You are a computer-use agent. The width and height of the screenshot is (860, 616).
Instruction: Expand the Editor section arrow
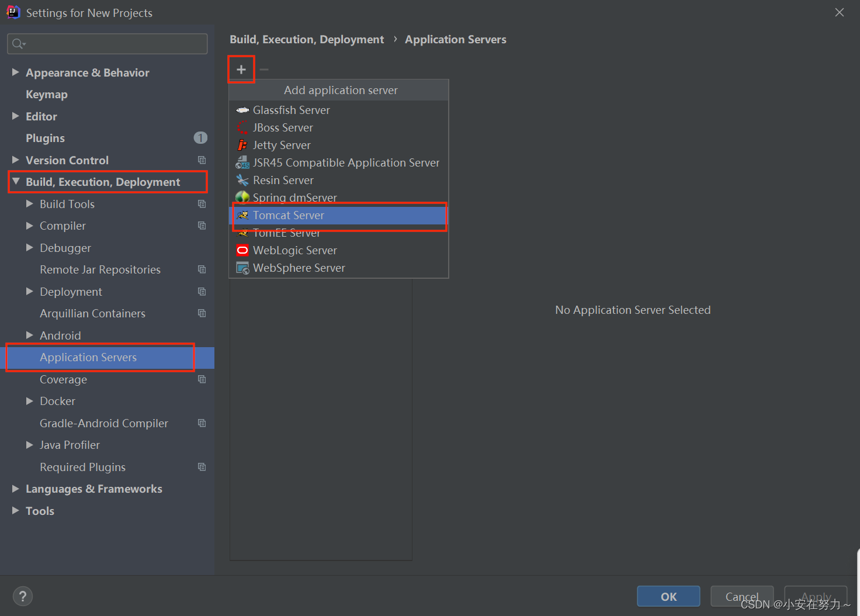(x=16, y=116)
